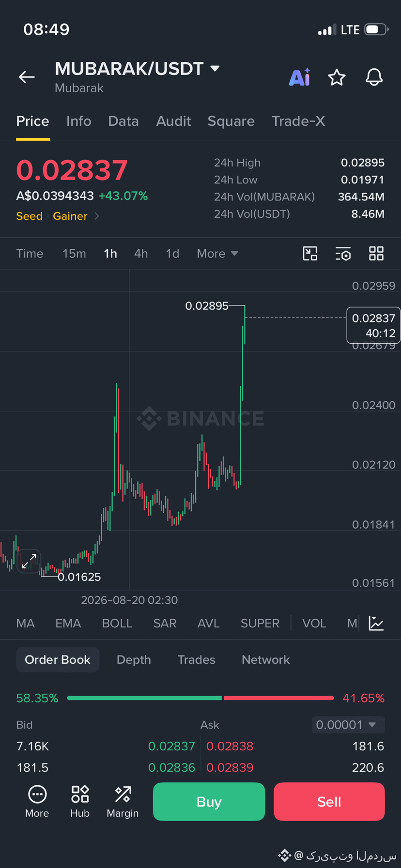This screenshot has height=868, width=401.
Task: Show the Network tab
Action: click(x=265, y=660)
